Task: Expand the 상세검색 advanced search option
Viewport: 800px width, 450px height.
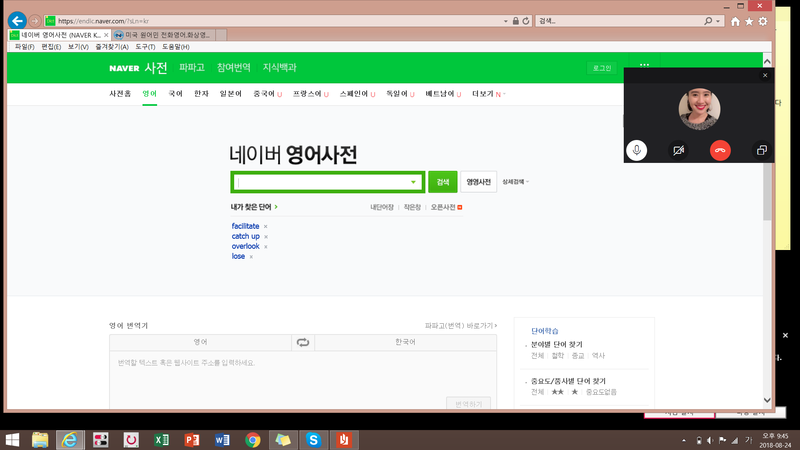Action: click(x=515, y=182)
